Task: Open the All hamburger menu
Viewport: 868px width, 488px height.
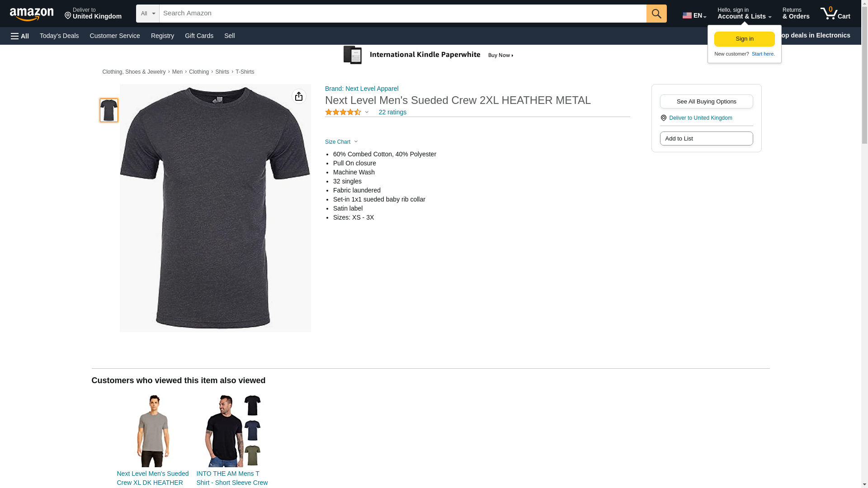Action: pos(20,36)
